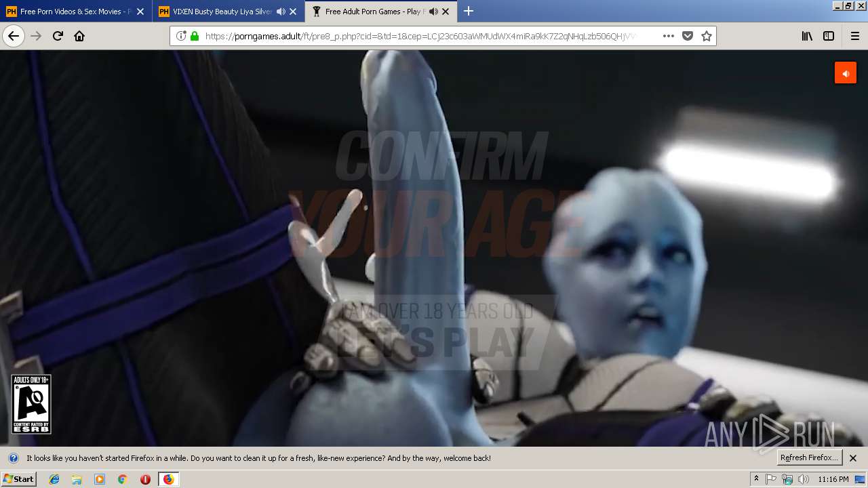Open the media player taskbar icon
Screen dimensions: 868x488
(x=100, y=479)
